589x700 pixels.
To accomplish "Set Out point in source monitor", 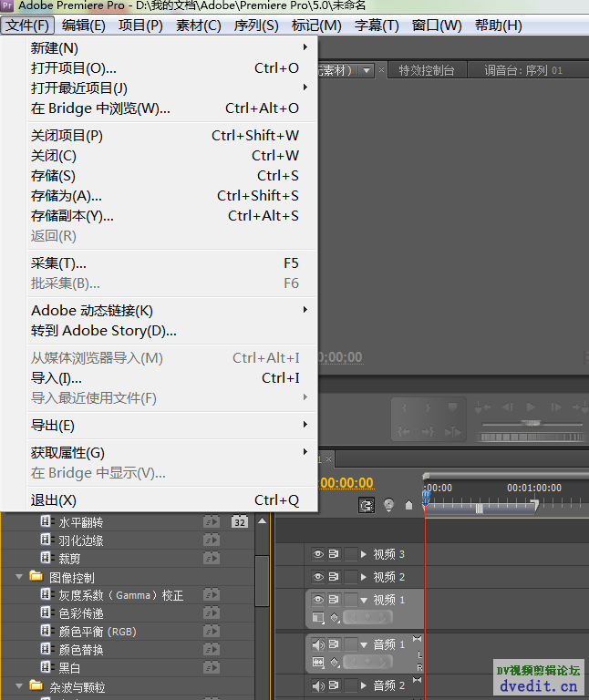I will pyautogui.click(x=429, y=407).
